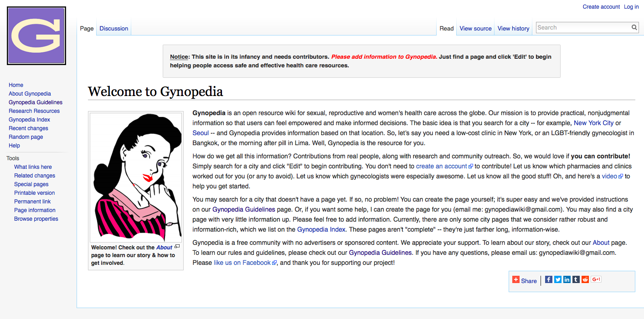
Task: Click the Gynopedia logo
Action: click(x=36, y=35)
